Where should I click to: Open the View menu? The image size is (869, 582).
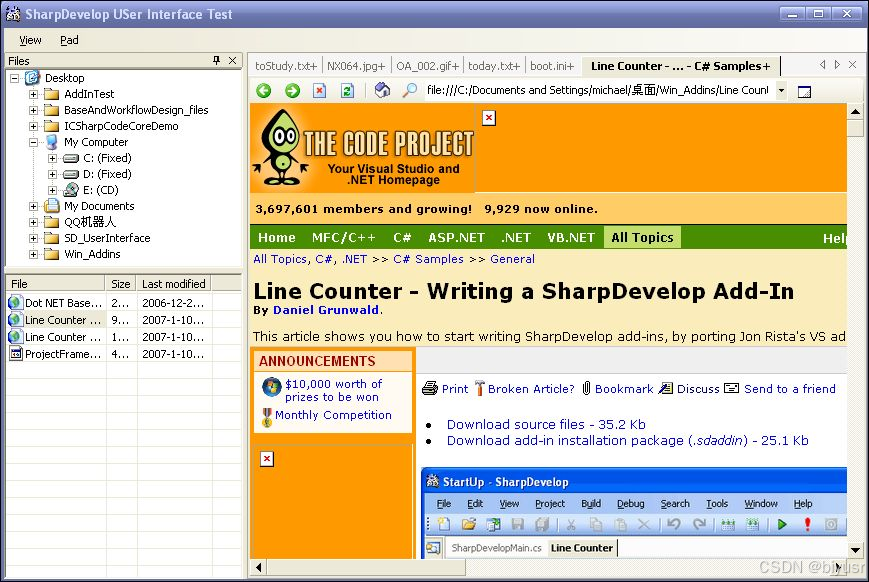[x=30, y=40]
